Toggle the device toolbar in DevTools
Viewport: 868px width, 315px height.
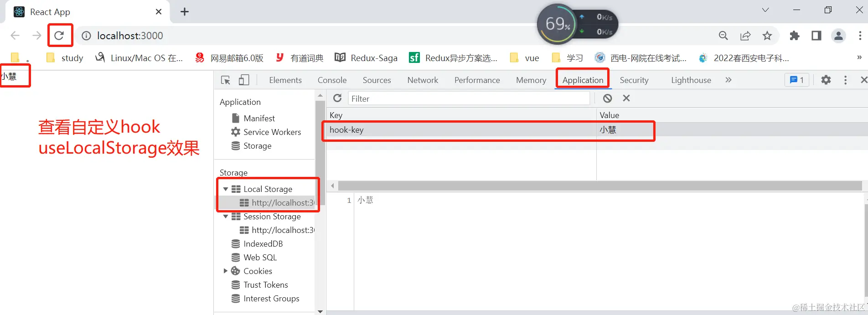click(x=244, y=80)
